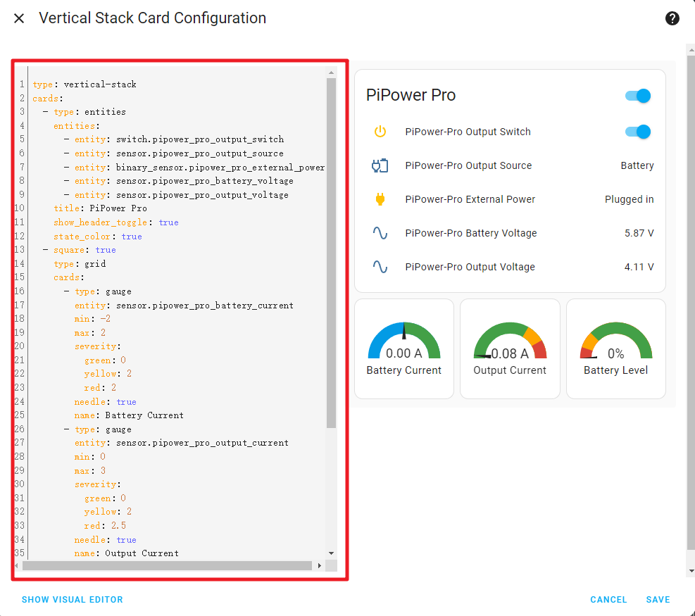
Task: Toggle the PiPower Pro header switch
Action: (x=637, y=96)
